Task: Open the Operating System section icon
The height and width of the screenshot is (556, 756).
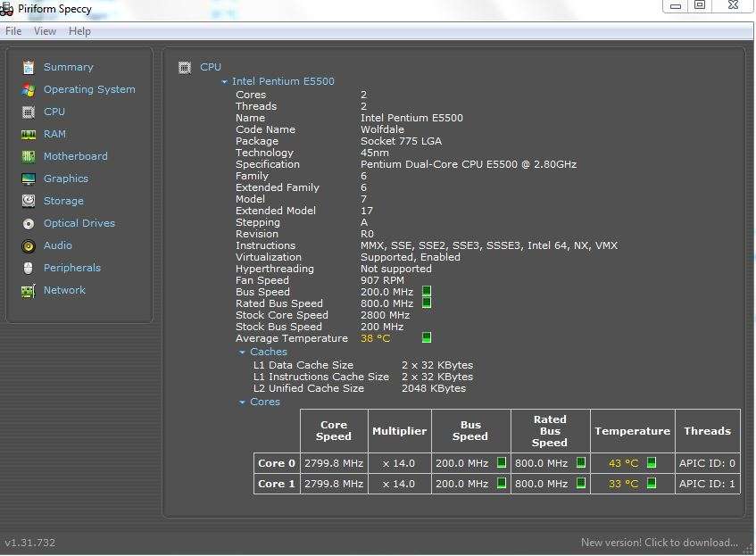Action: 29,89
